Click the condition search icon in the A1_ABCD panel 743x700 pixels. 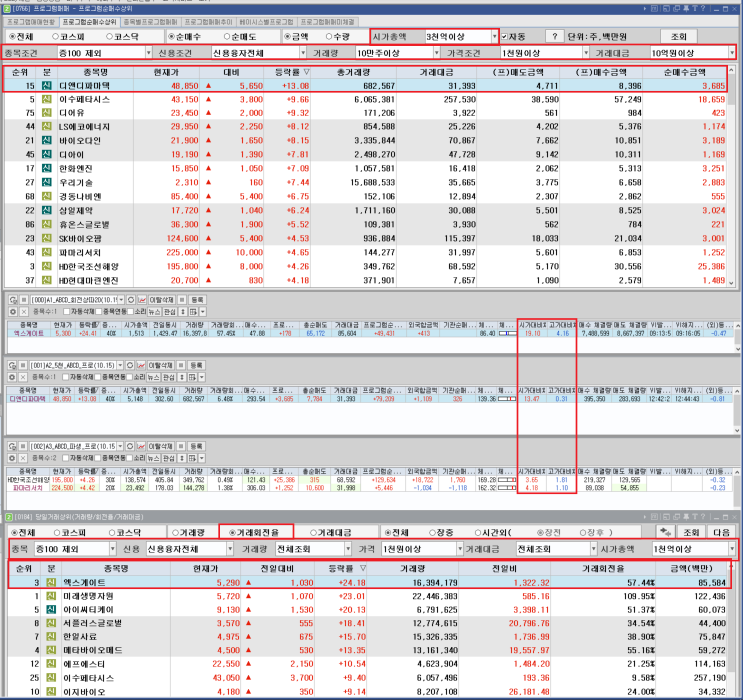[13, 300]
